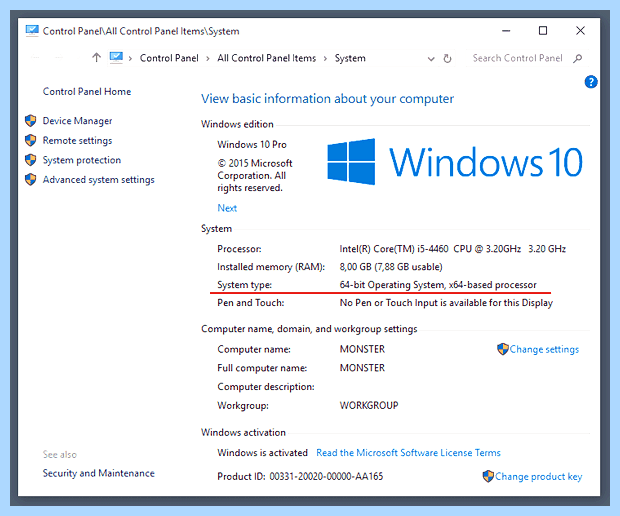This screenshot has height=516, width=620.
Task: Click the 8,00 GB installed memory value
Action: 391,267
